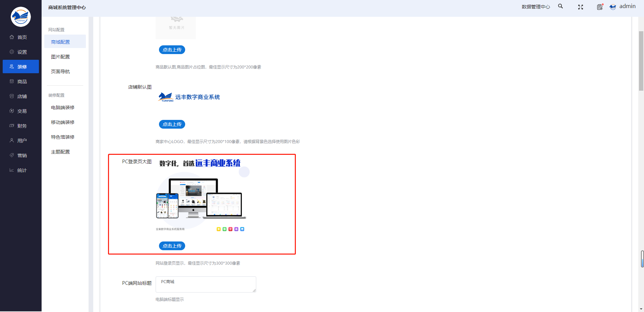This screenshot has width=644, height=312.
Task: Click the Yuanfeng logo at top left
Action: click(21, 17)
